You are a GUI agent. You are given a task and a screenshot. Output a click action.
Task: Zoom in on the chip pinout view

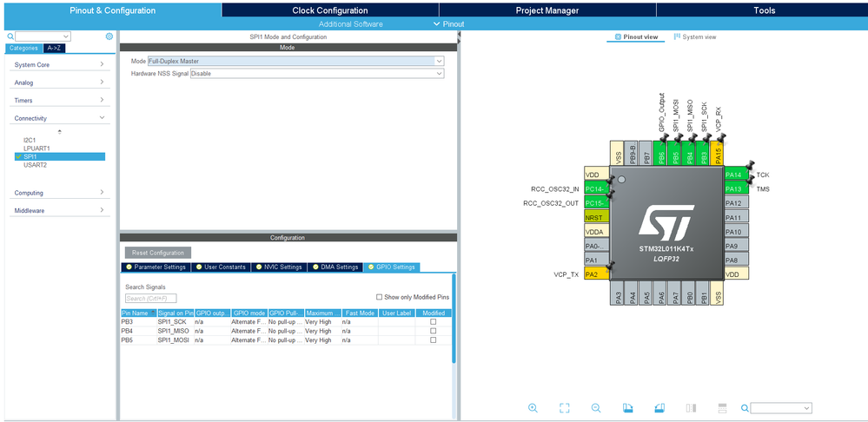click(533, 408)
